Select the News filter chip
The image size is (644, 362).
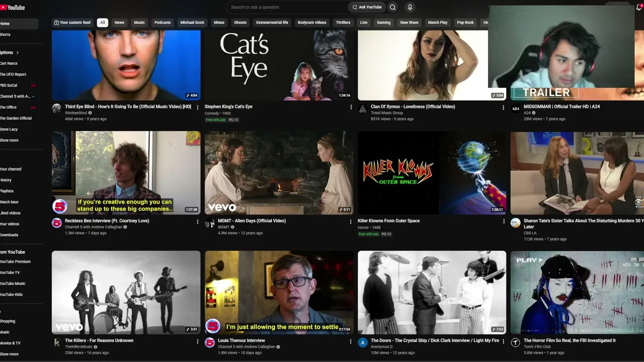(x=119, y=23)
